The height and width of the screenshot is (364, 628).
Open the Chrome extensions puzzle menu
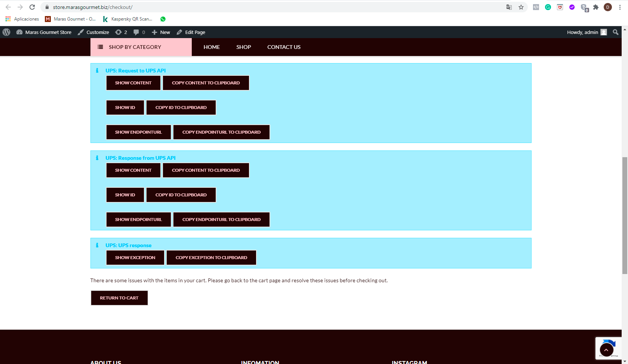point(596,7)
